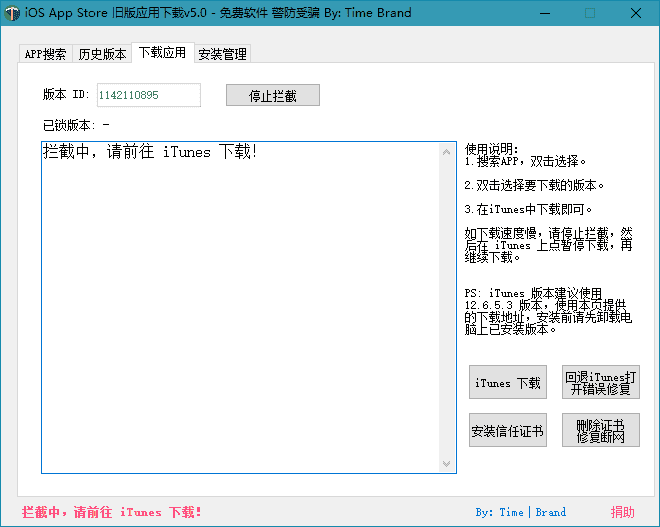Click the log scrollbar up arrow
The height and width of the screenshot is (527, 660).
pyautogui.click(x=447, y=152)
